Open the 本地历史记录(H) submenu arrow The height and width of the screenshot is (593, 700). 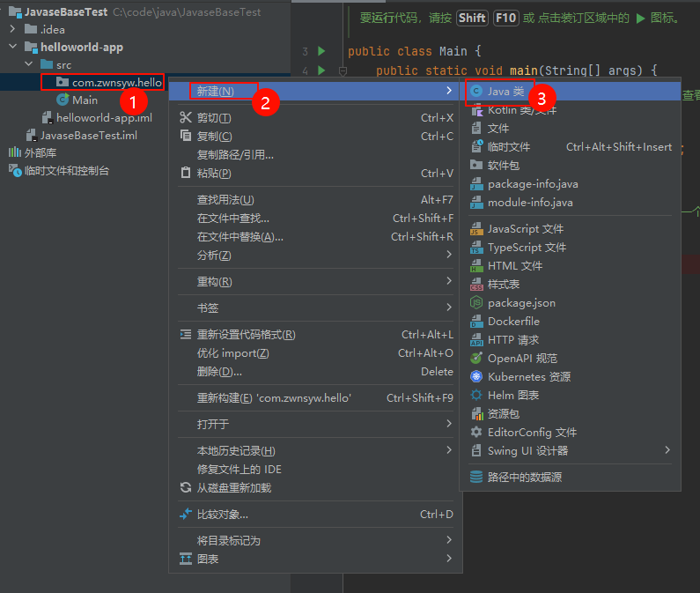click(449, 450)
